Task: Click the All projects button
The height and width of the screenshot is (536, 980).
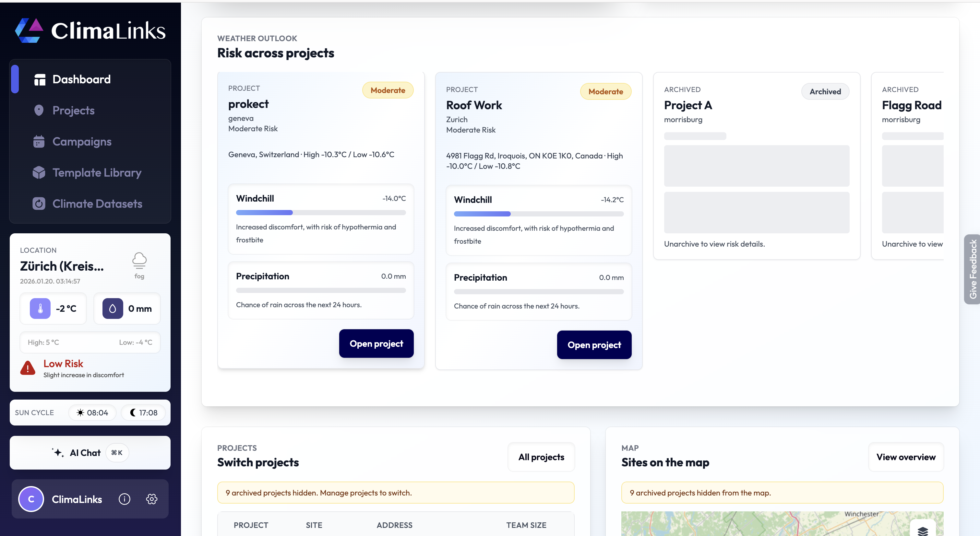Action: coord(541,457)
